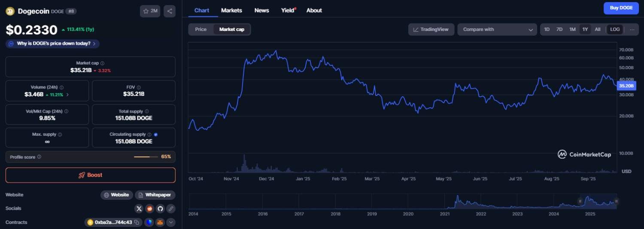Click info icon beside Volume (24h)

(x=61, y=87)
